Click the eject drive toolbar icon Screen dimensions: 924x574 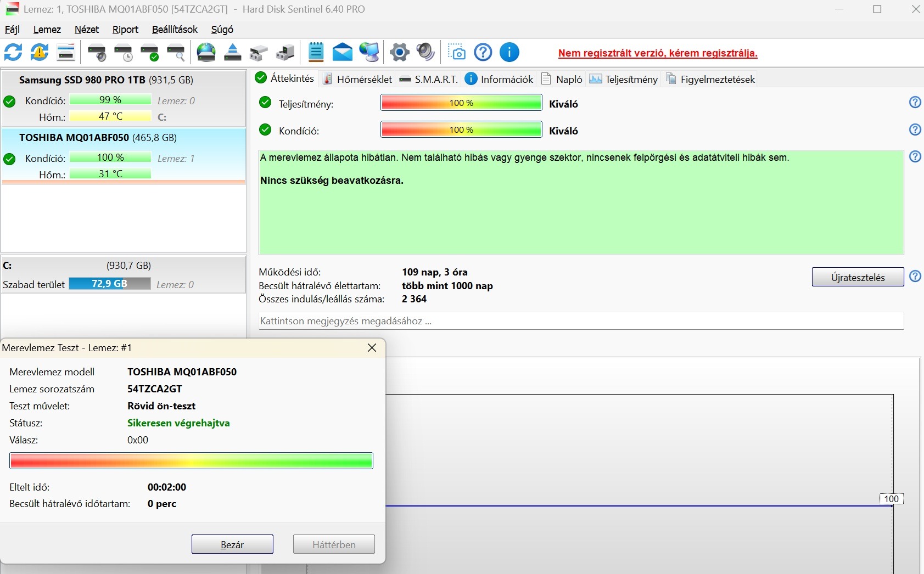[x=233, y=53]
